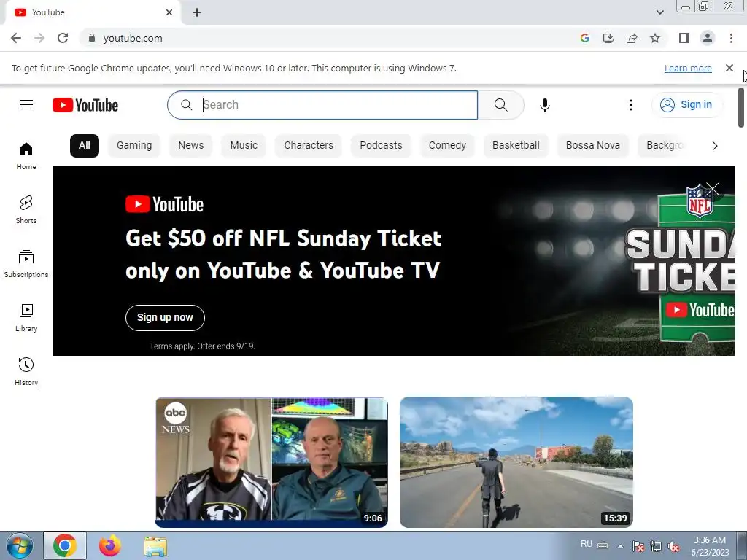Screen dimensions: 747x560
Task: Select the News category chip
Action: tap(191, 146)
